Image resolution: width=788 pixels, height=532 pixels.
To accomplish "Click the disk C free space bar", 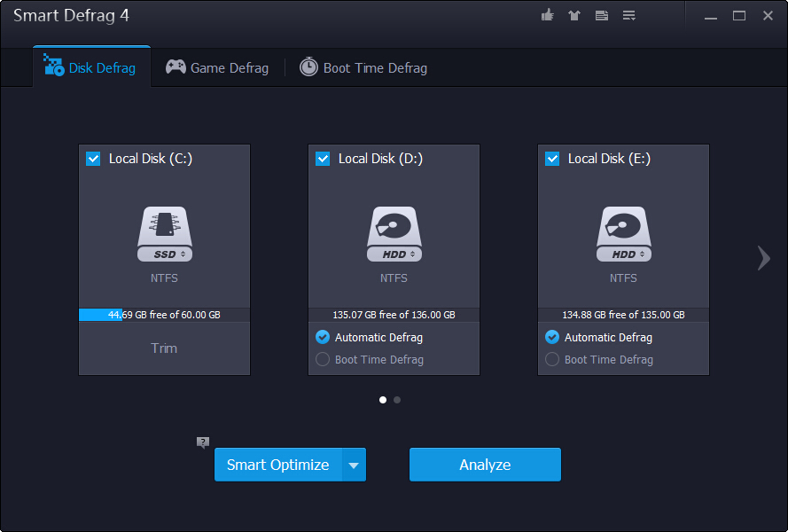I will coord(164,315).
